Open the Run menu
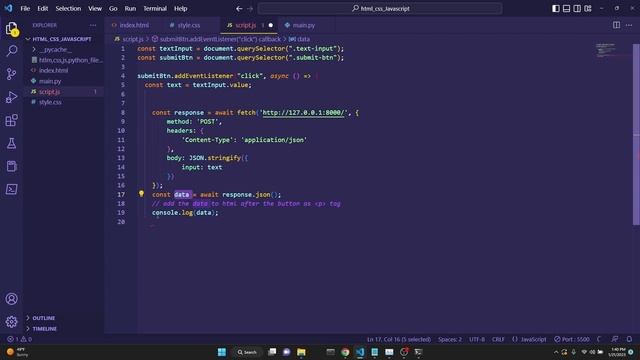The width and height of the screenshot is (640, 360). (130, 9)
